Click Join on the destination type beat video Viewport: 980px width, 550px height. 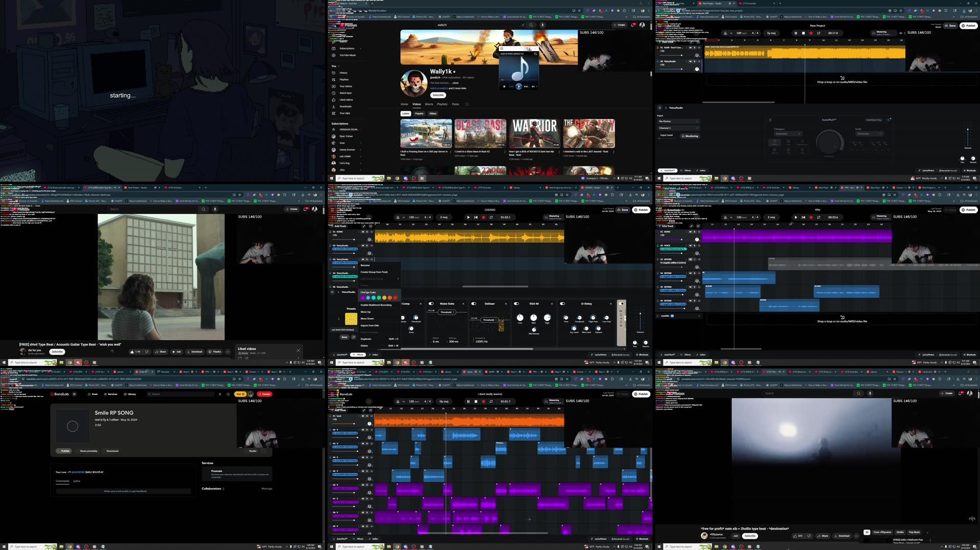click(x=736, y=536)
